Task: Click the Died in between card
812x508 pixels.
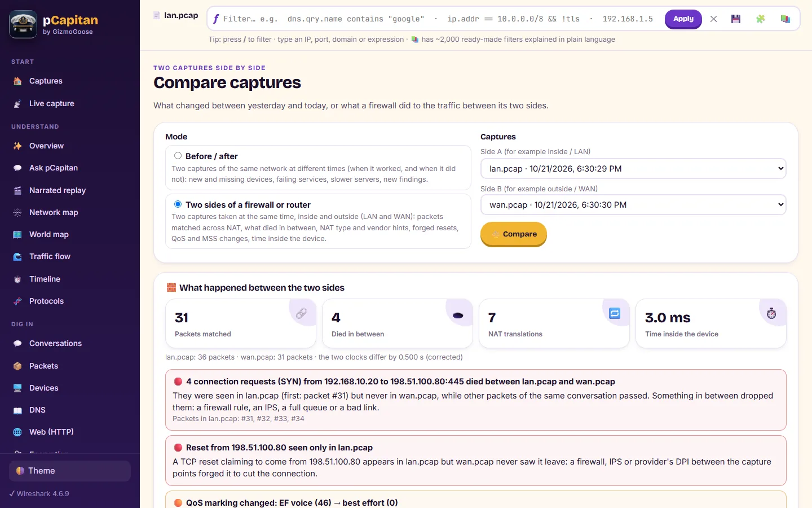Action: (398, 323)
